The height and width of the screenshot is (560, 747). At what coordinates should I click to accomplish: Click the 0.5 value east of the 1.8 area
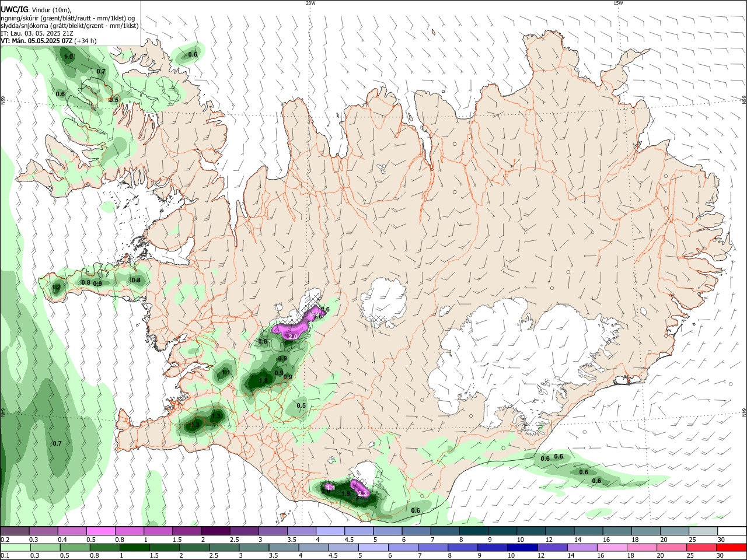point(301,405)
